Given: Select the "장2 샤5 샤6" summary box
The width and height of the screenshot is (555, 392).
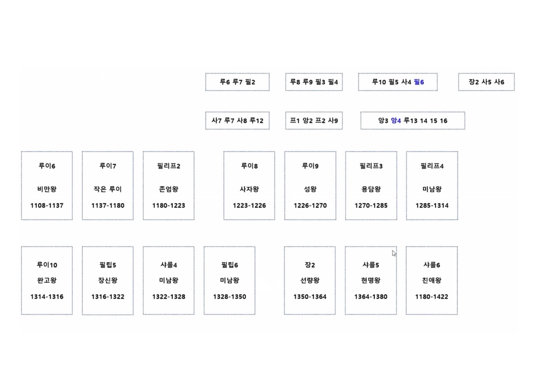Looking at the screenshot, I should 486,82.
